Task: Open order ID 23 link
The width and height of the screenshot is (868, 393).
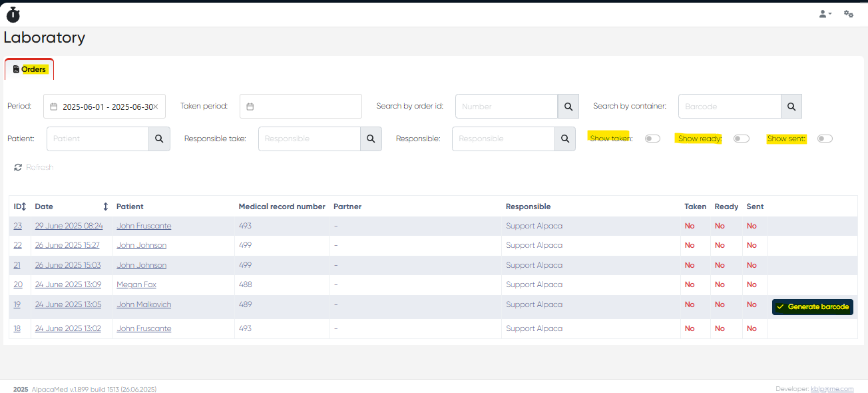Action: click(17, 226)
